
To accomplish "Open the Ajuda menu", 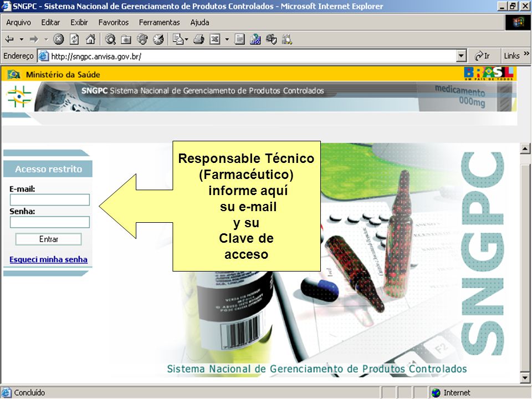I will (199, 22).
